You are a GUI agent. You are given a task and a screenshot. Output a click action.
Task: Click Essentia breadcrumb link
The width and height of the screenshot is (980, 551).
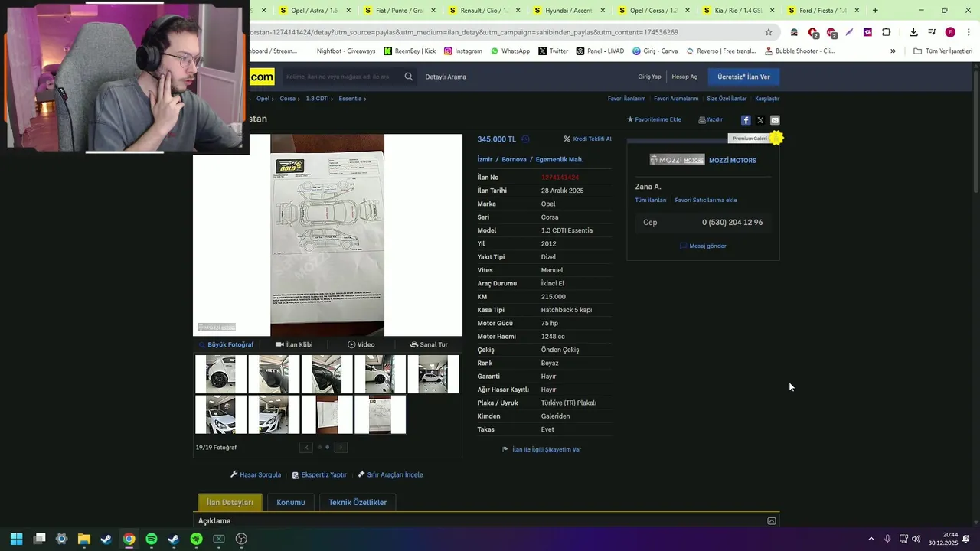tap(350, 99)
